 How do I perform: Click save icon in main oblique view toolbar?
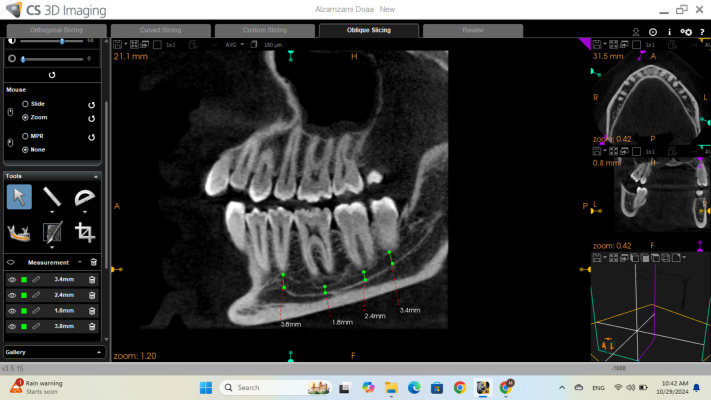[x=118, y=44]
